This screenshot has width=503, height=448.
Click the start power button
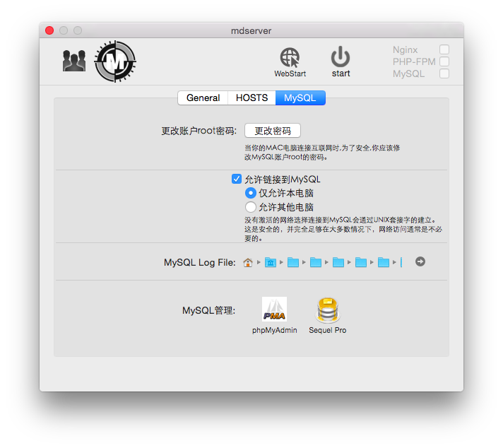341,57
